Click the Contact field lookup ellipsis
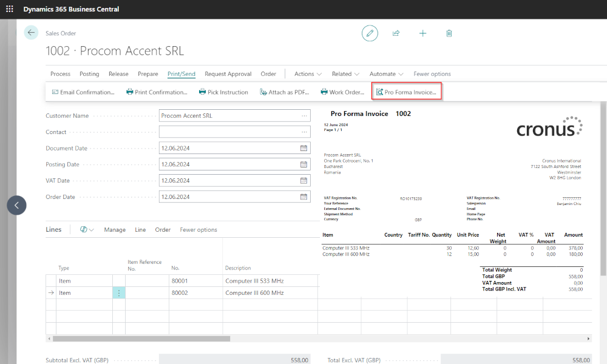Image resolution: width=607 pixels, height=364 pixels. [304, 132]
